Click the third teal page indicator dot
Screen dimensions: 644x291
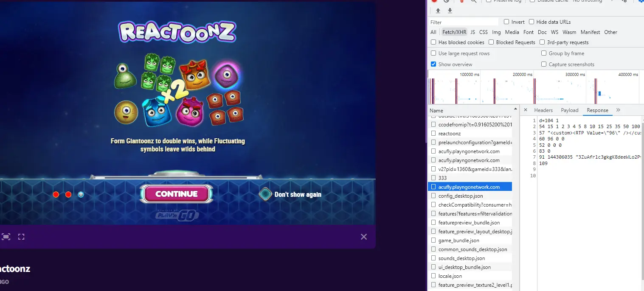coord(81,194)
